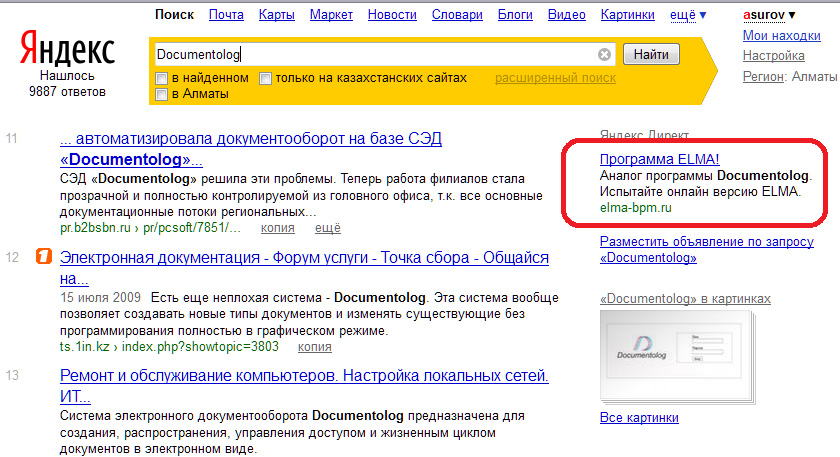
Task: Open 'Электронная документация' forum result
Action: coord(304,268)
